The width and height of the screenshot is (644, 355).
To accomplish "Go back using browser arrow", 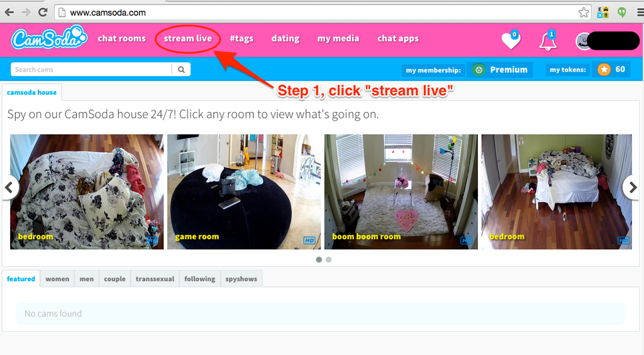I will tap(9, 12).
